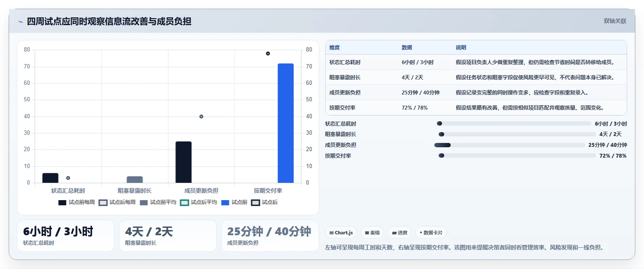Click the 成员更新负担 progress bar

509,145
